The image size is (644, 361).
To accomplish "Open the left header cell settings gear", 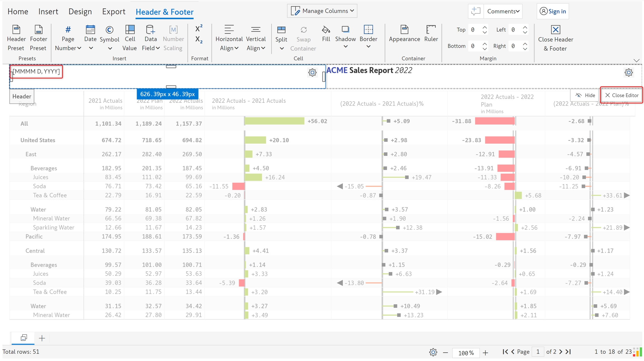I will [x=312, y=73].
